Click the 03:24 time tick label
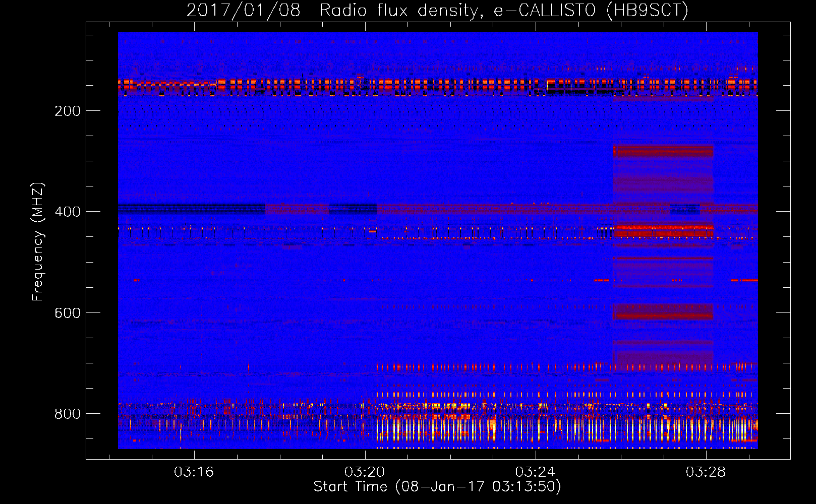Viewport: 816px width, 504px height. (x=535, y=472)
